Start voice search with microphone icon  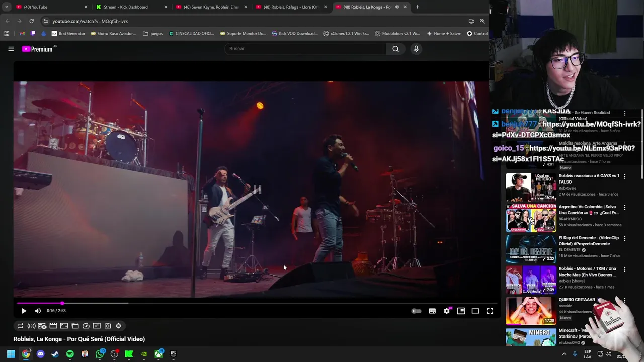(416, 49)
